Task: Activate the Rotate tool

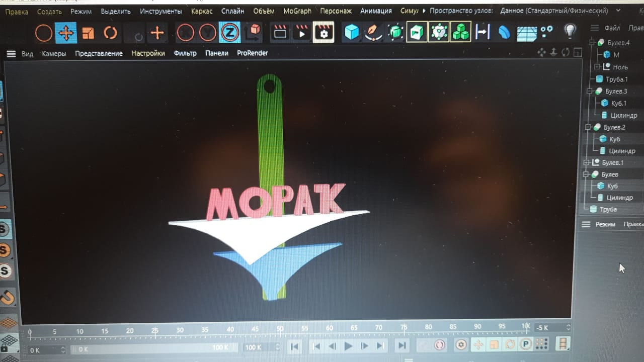Action: [x=110, y=33]
